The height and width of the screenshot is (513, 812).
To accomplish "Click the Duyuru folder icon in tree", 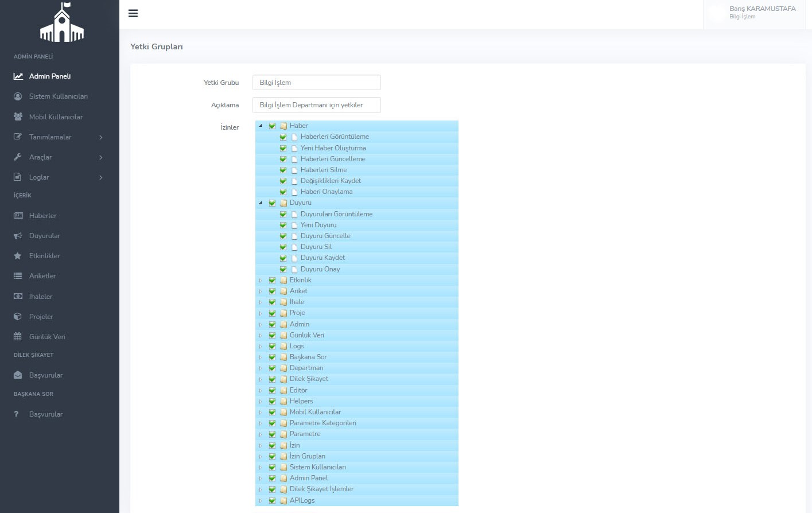I will coord(283,203).
